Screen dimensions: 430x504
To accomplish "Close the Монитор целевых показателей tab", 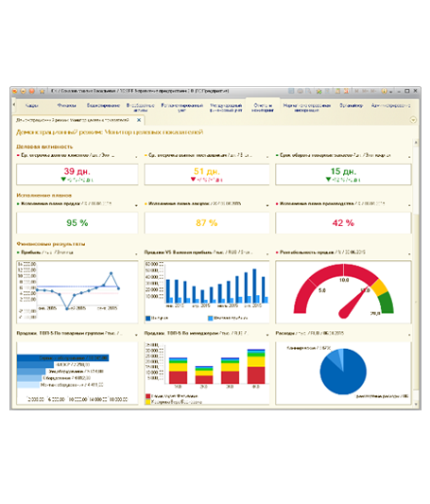I will tap(139, 120).
